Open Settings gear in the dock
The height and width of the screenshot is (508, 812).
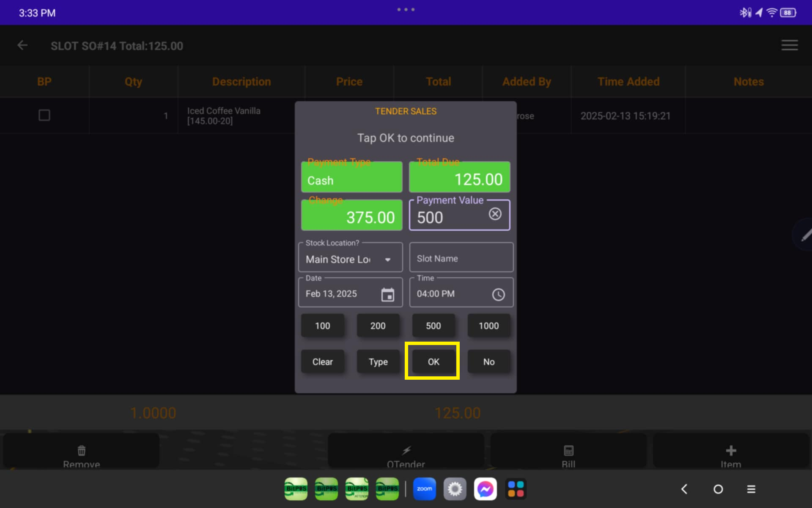pyautogui.click(x=455, y=489)
